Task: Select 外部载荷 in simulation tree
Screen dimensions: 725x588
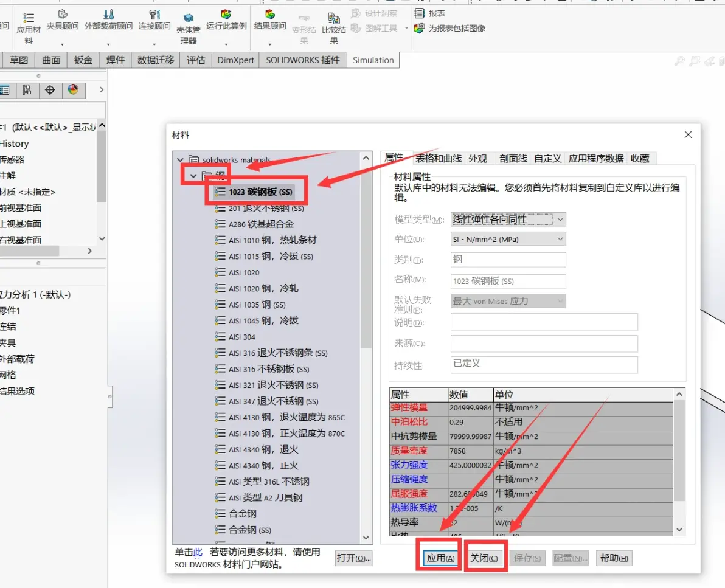Action: click(x=18, y=359)
